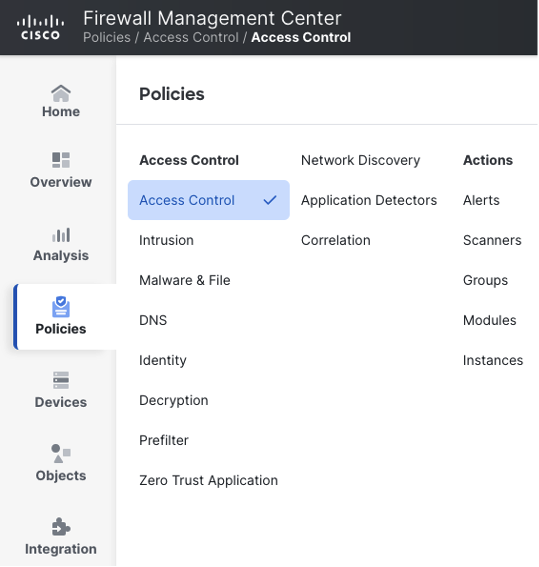Open Correlation policy page
The height and width of the screenshot is (567, 539).
[336, 240]
